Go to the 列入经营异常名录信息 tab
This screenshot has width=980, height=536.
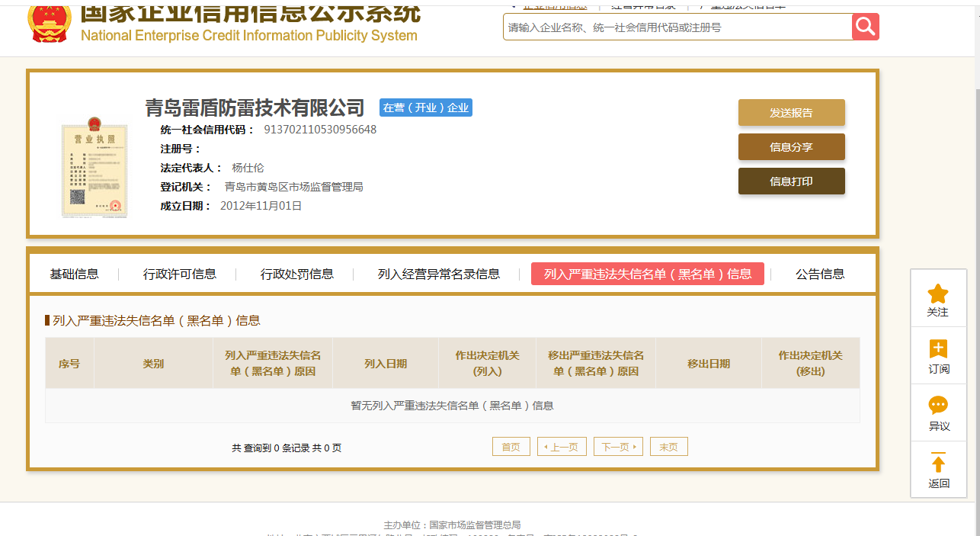coord(439,274)
